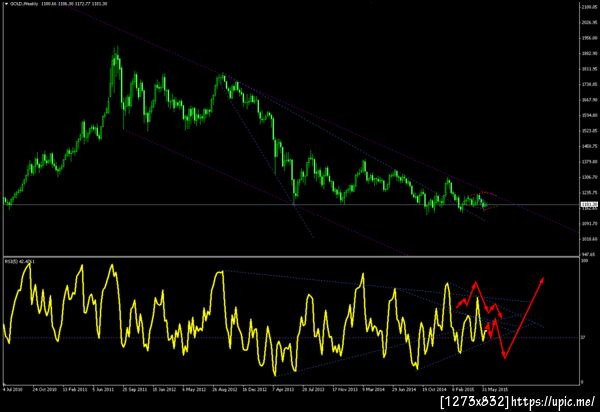600x412 pixels.
Task: Select the 6 May 2012 date label
Action: click(194, 389)
